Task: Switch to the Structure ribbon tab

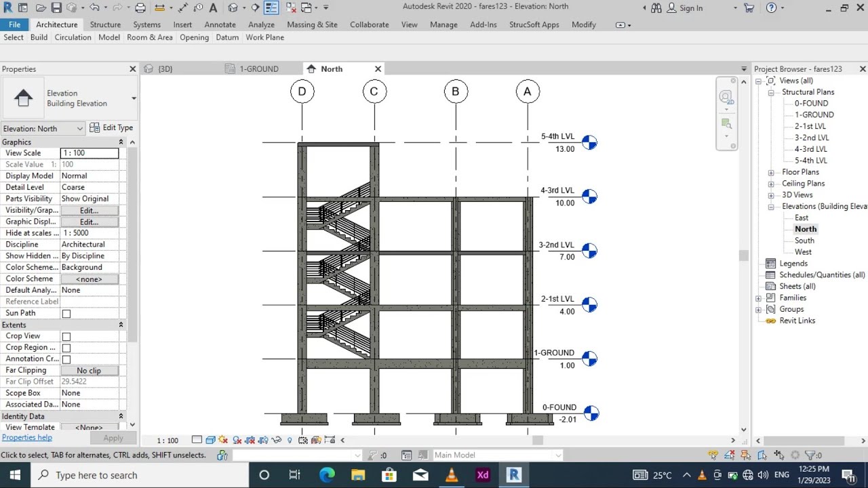Action: [x=105, y=24]
